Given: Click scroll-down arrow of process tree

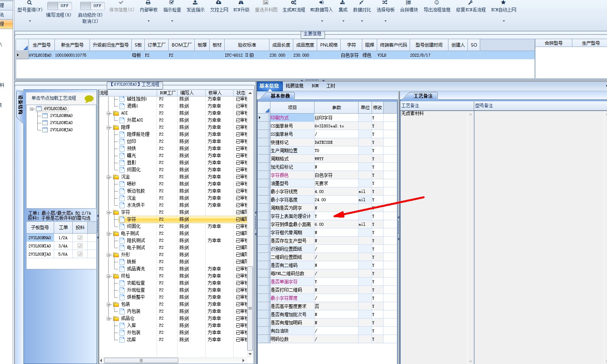Looking at the screenshot, I should 250,354.
